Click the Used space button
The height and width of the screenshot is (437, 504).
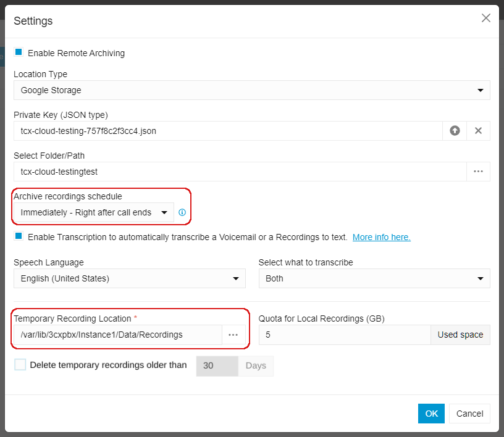click(x=460, y=335)
